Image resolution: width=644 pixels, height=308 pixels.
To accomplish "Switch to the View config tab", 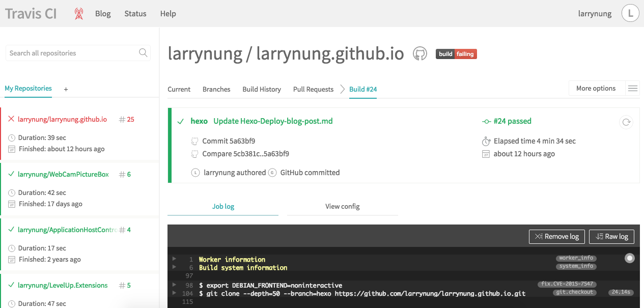I will [343, 206].
